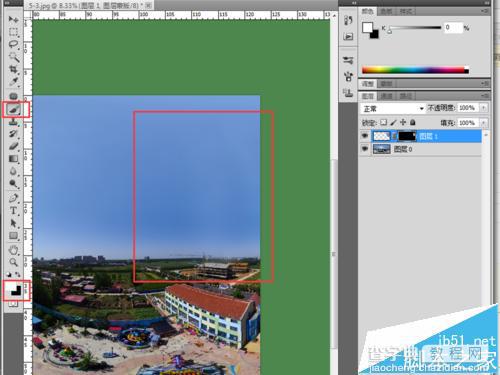Hide layer 图层 1 with eye icon
Image resolution: width=500 pixels, height=375 pixels.
[x=365, y=136]
